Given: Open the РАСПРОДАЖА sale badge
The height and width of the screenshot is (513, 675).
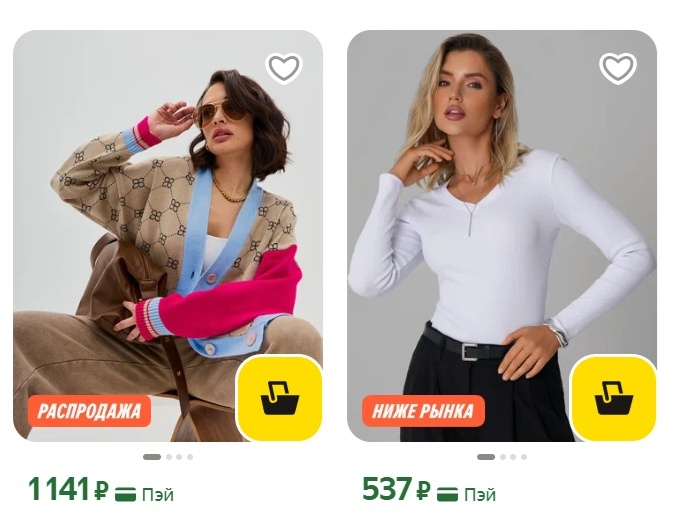Looking at the screenshot, I should pyautogui.click(x=90, y=411).
